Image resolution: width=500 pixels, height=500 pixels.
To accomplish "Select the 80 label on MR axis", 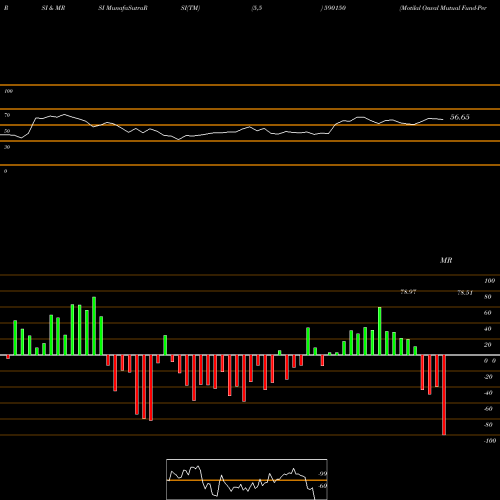I will tap(488, 297).
